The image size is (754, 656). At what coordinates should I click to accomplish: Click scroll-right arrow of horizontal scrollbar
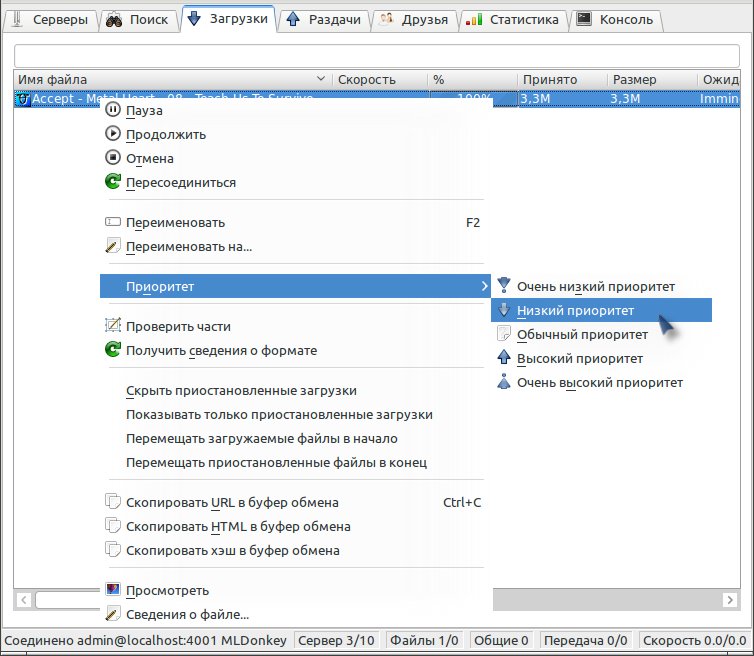(x=730, y=599)
